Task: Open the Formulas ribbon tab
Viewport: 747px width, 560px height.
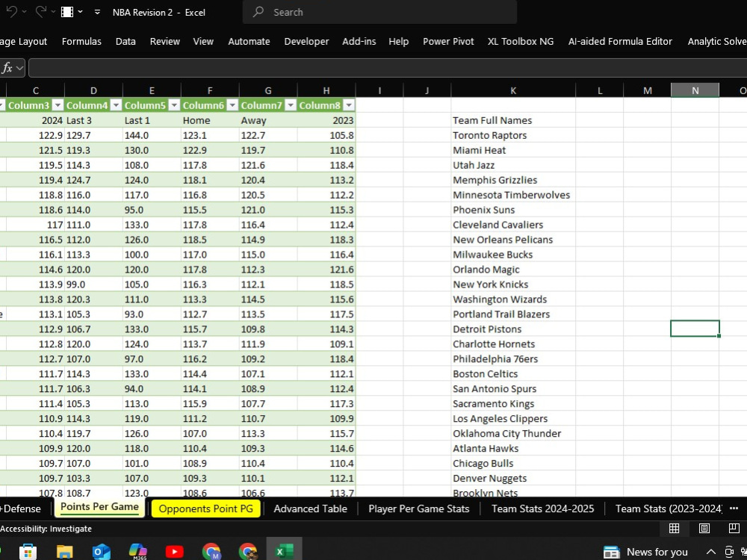Action: (x=81, y=41)
